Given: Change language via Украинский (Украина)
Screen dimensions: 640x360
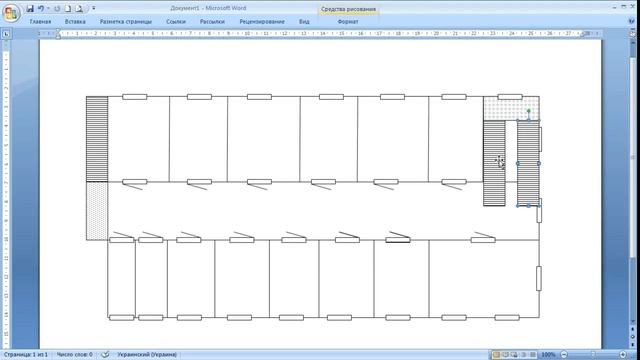Looking at the screenshot, I should 147,355.
